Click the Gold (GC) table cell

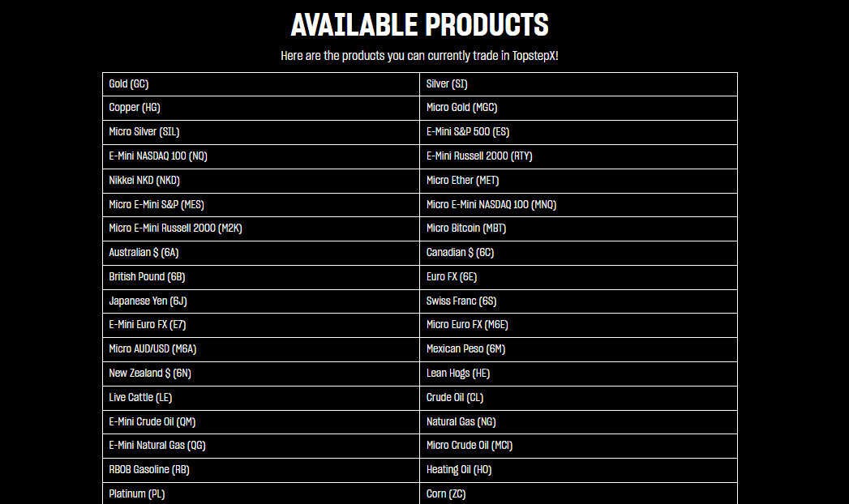click(x=129, y=84)
